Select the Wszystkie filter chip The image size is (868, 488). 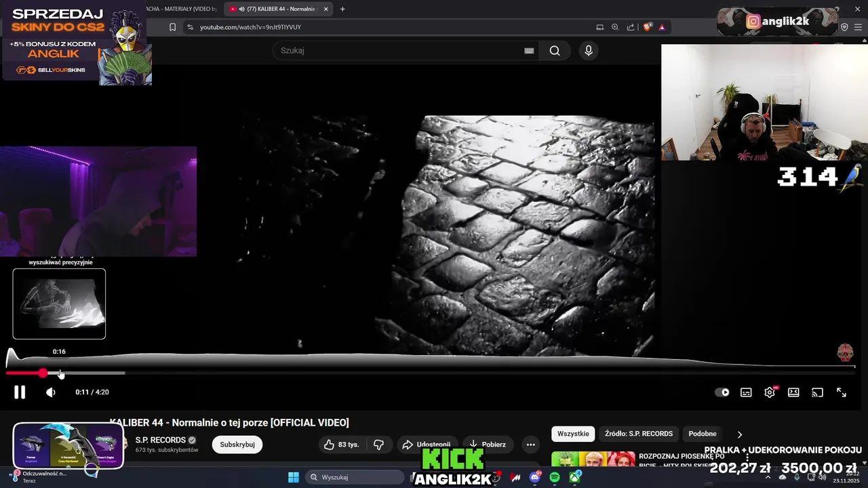tap(573, 434)
